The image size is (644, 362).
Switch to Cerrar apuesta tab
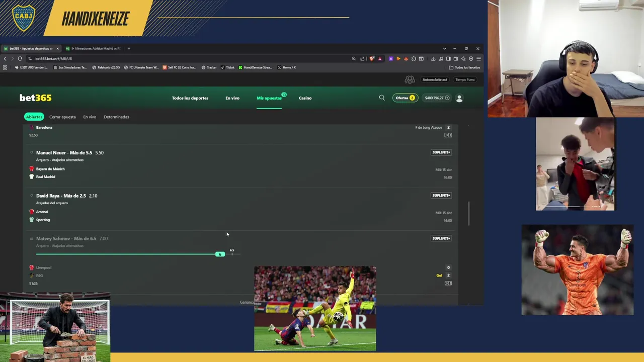(62, 117)
